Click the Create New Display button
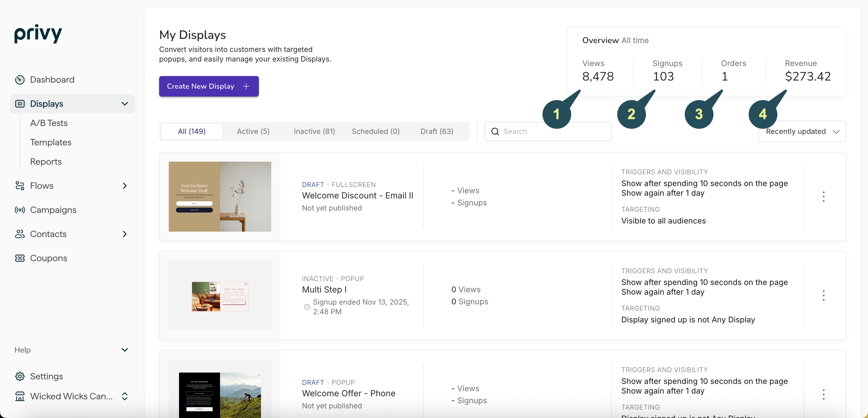The width and height of the screenshot is (868, 418). point(208,86)
